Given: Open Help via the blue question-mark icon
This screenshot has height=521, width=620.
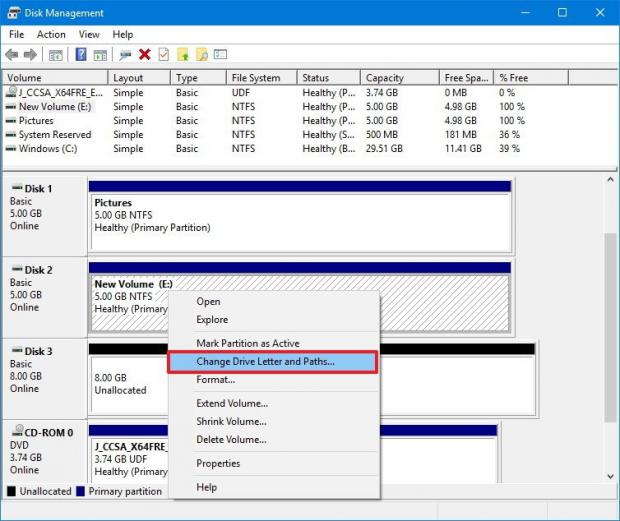Looking at the screenshot, I should coord(80,55).
